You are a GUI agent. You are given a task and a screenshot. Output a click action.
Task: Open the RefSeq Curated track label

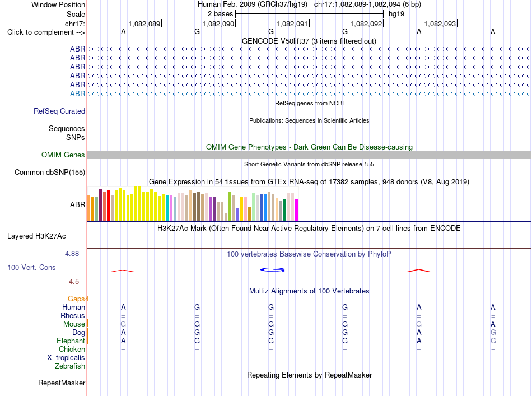tap(59, 111)
